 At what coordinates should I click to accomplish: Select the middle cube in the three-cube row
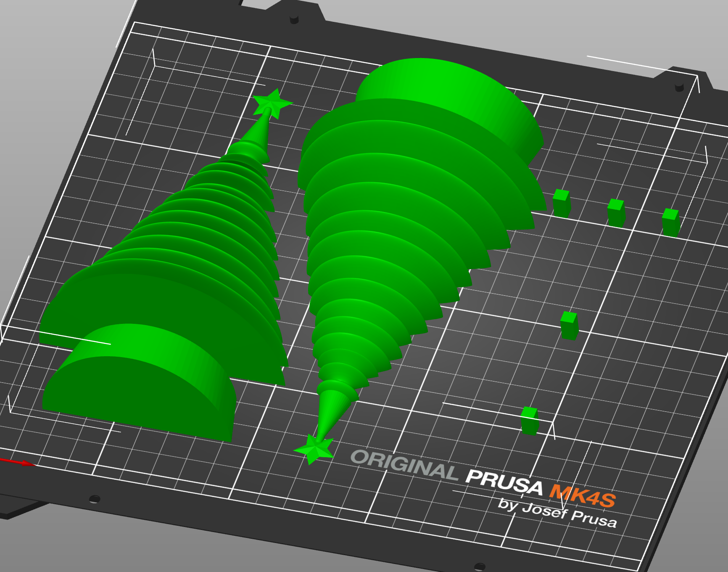[x=616, y=213]
